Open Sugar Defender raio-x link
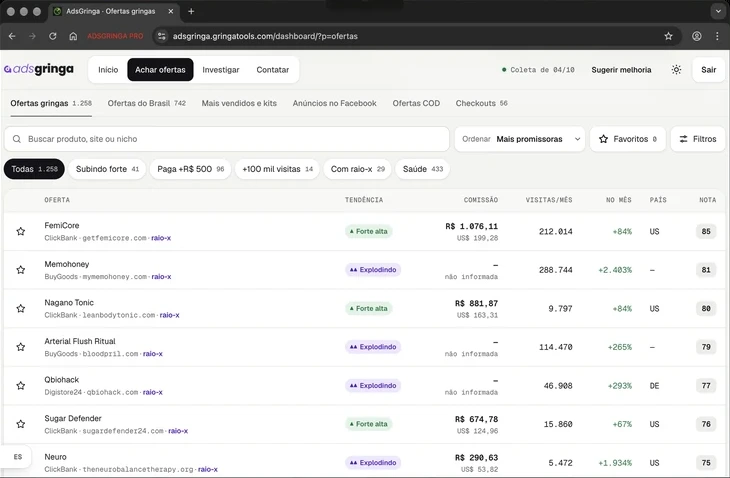 tap(178, 431)
